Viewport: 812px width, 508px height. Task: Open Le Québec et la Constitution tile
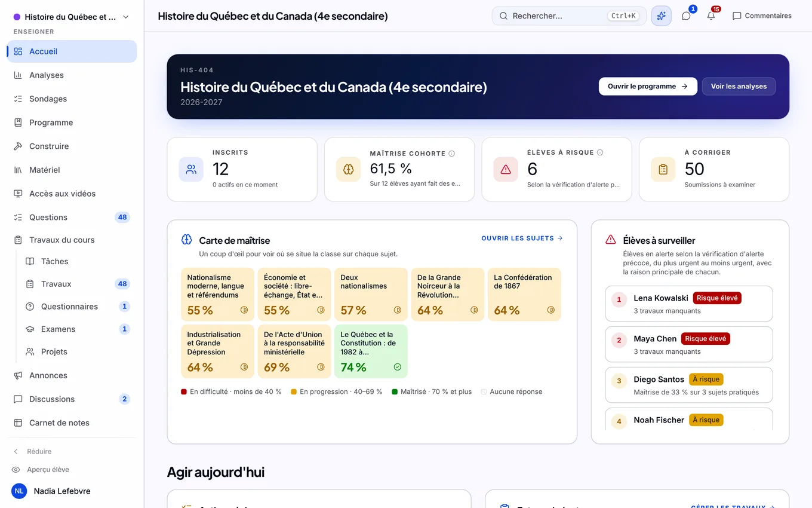(x=371, y=351)
